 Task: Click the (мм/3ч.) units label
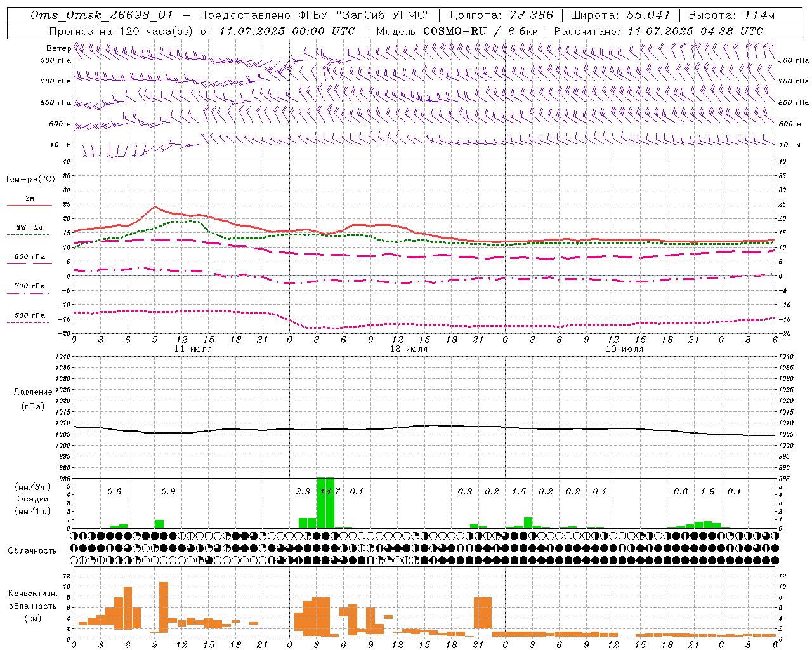(x=33, y=487)
